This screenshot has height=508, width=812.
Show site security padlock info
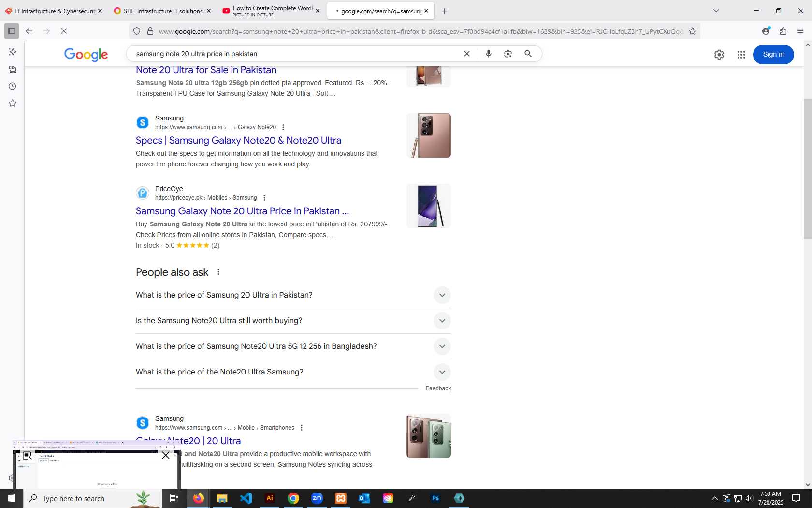[150, 31]
